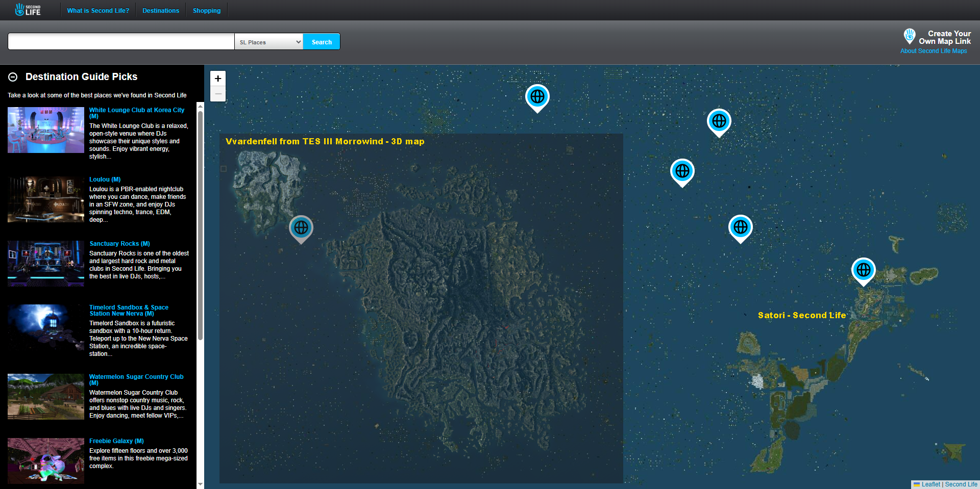Open the Destinations menu item

click(x=161, y=11)
